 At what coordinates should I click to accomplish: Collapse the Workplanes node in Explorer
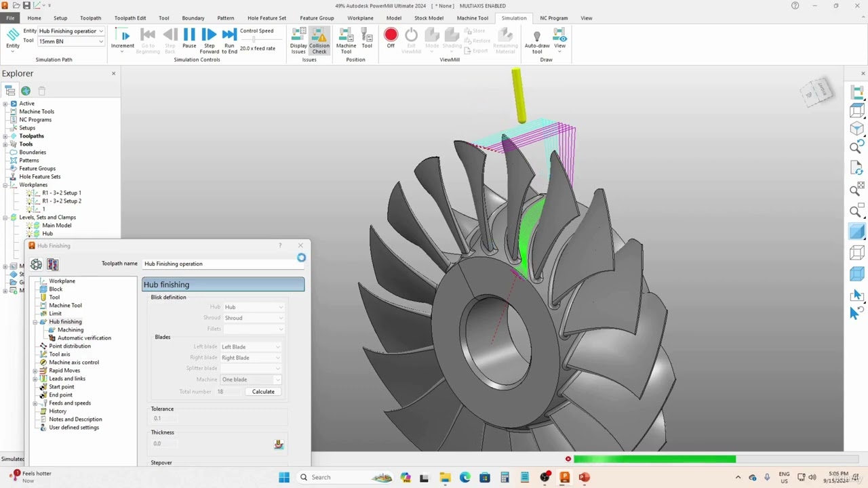(5, 185)
